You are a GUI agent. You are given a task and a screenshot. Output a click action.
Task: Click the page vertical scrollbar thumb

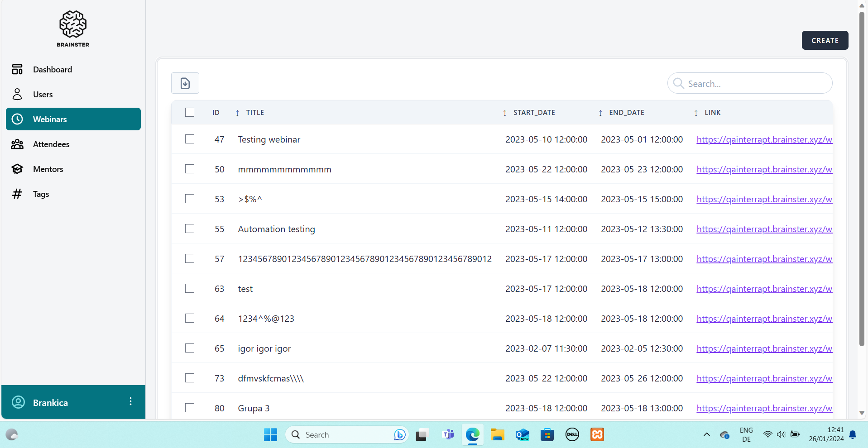pos(862,181)
